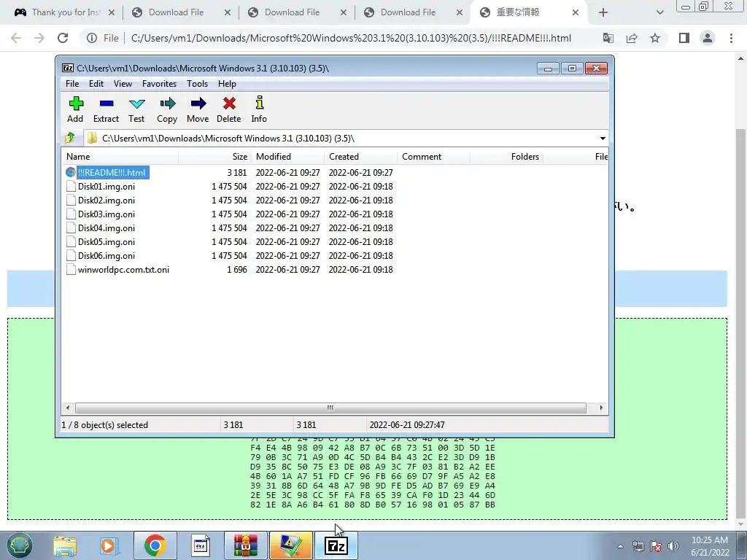This screenshot has height=560, width=747.
Task: Open the Windows Start orb
Action: pos(19,545)
